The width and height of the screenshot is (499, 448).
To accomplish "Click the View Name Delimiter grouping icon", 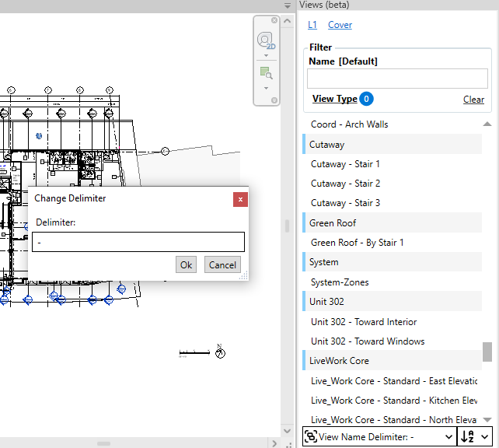I will [x=310, y=437].
